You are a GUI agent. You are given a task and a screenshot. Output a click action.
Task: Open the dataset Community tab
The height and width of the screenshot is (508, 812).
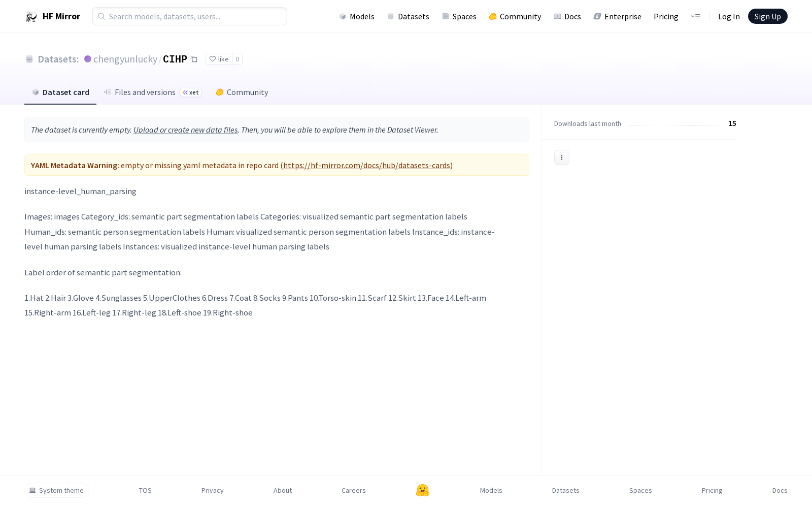click(242, 92)
